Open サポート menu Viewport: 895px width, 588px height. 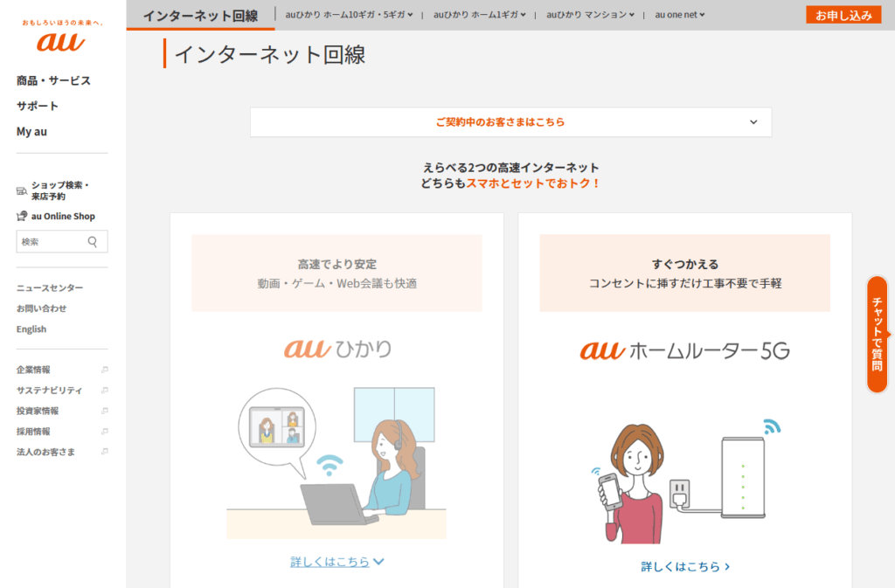click(37, 106)
